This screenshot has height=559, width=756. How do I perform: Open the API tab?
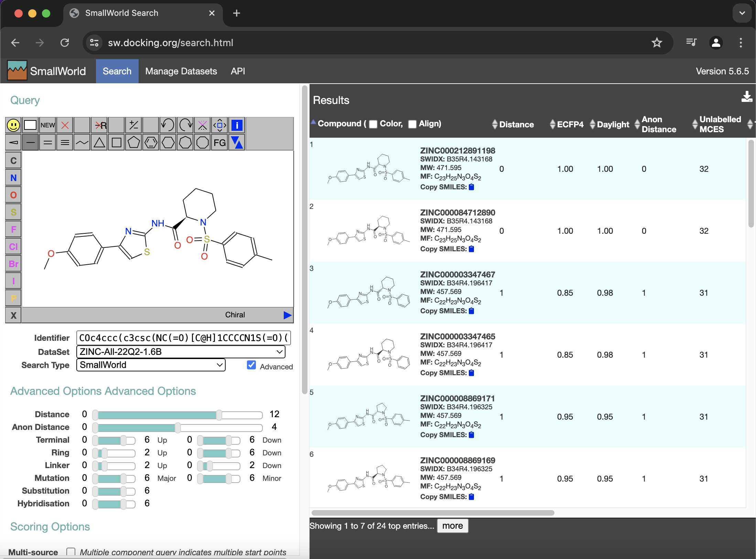pos(238,71)
